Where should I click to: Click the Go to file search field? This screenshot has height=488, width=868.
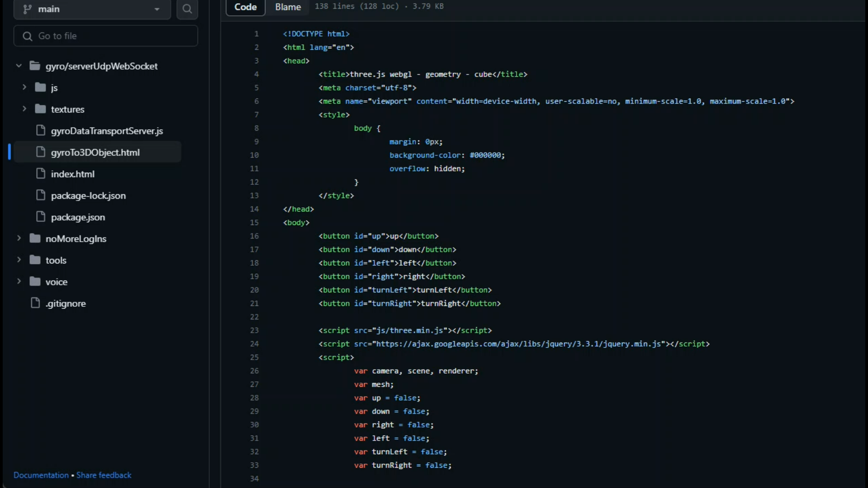pyautogui.click(x=105, y=36)
